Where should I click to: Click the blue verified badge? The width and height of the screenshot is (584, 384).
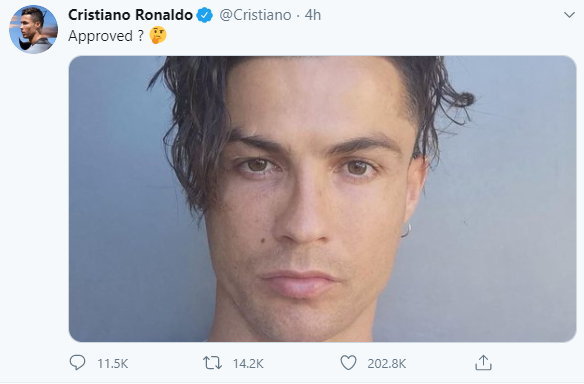point(204,15)
